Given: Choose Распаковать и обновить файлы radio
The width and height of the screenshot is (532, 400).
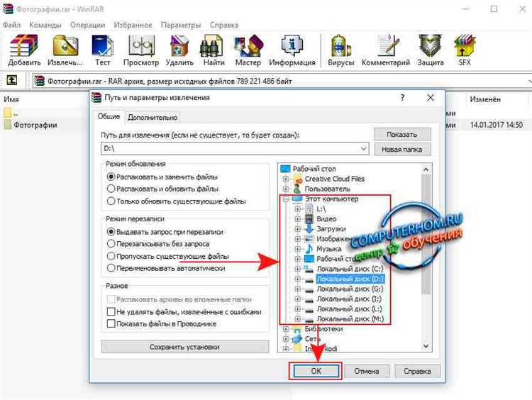Looking at the screenshot, I should coord(111,189).
